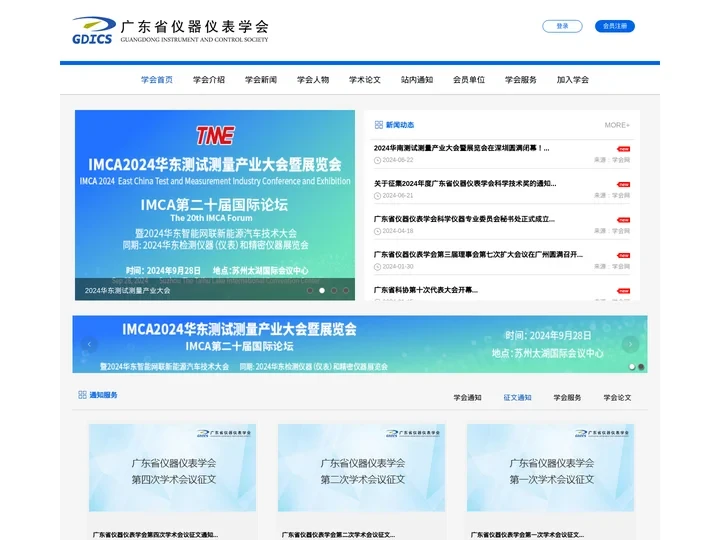Screen dimensions: 720x540
Task: Click the clock icon next to 2024-06-21
Action: [377, 196]
